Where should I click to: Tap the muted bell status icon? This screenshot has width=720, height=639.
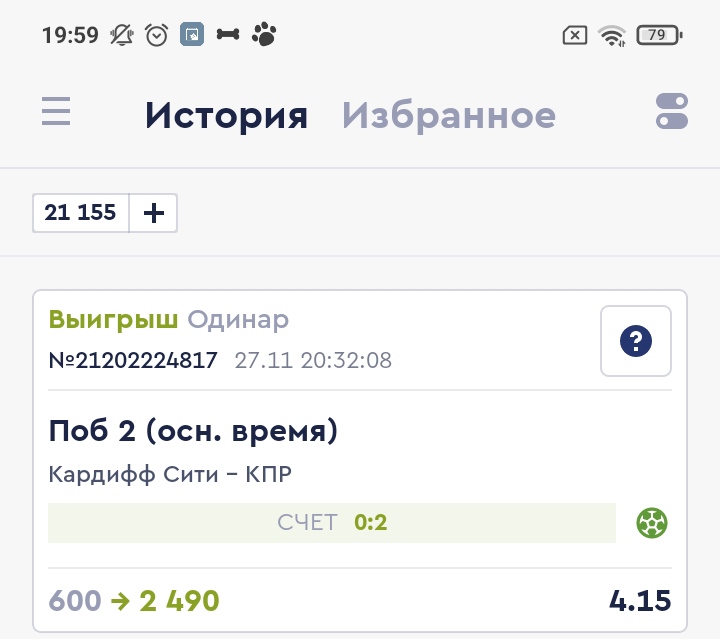[x=123, y=36]
